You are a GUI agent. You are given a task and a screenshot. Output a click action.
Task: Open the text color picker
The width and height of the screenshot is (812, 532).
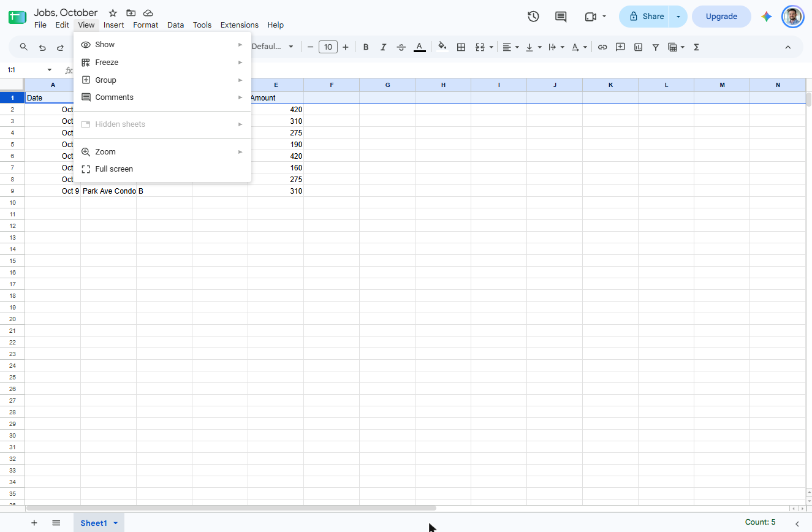pos(419,47)
